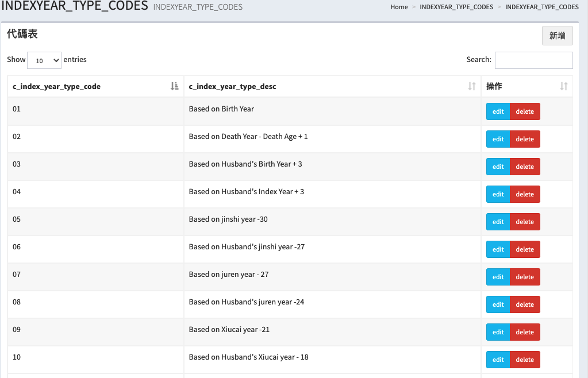The image size is (588, 378).
Task: Click sort arrows in 操作 column header
Action: (564, 86)
